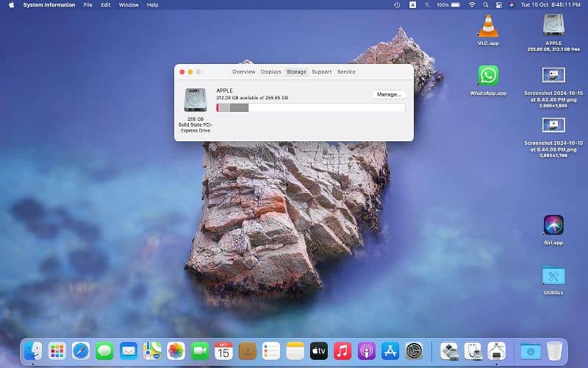Select the Support tab
Image resolution: width=588 pixels, height=368 pixels.
point(321,72)
